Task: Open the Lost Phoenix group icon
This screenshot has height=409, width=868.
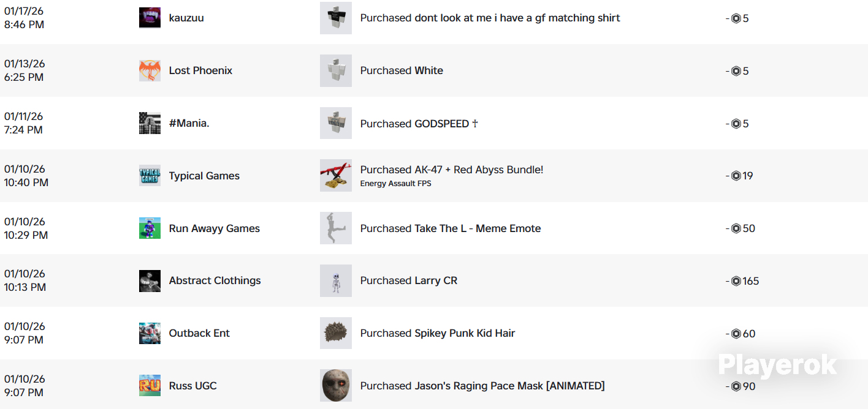Action: point(150,70)
